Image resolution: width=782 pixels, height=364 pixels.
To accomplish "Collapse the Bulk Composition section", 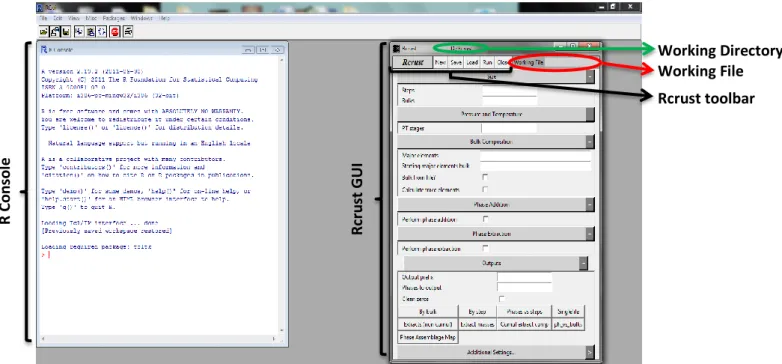I will tap(590, 142).
